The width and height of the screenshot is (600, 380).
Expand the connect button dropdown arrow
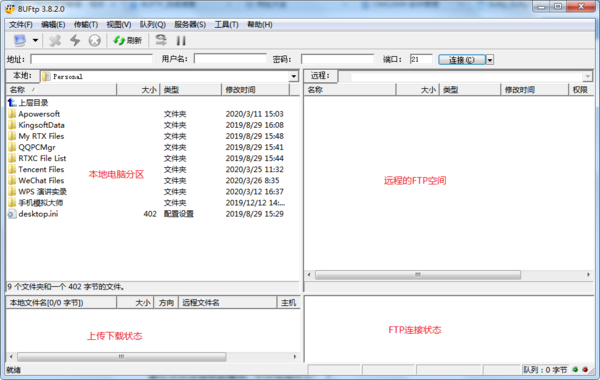click(490, 60)
